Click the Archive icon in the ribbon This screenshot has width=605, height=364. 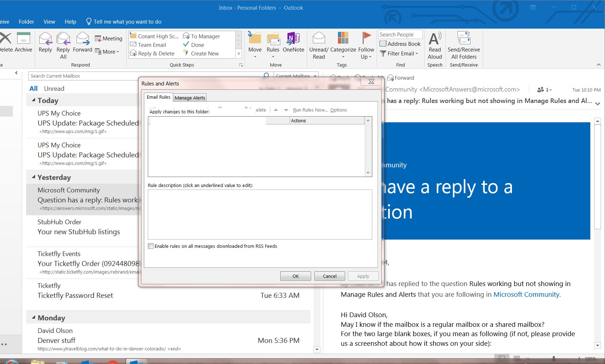pyautogui.click(x=23, y=42)
